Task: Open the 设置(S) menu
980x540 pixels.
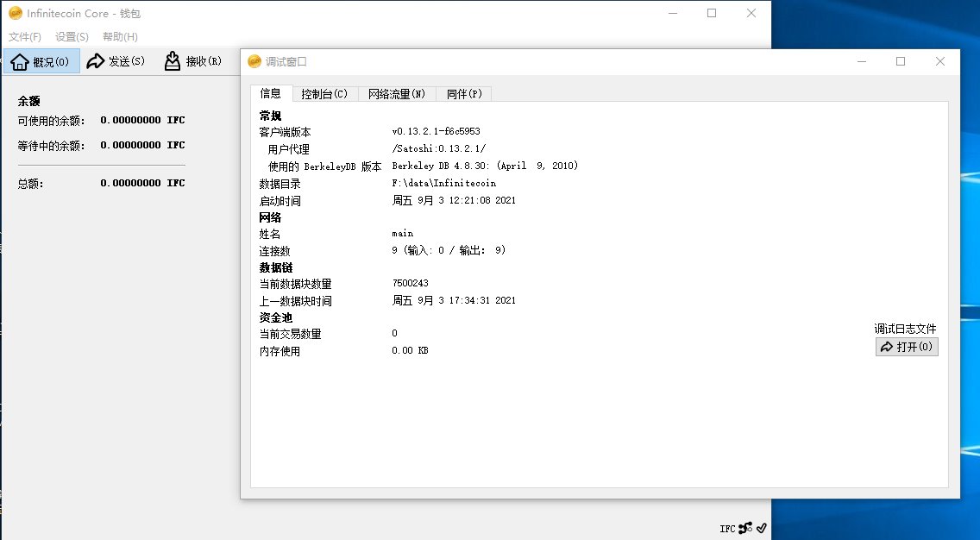Action: (72, 37)
